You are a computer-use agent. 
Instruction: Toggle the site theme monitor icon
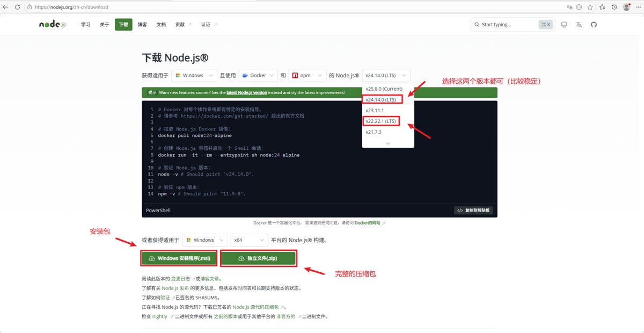coord(564,25)
